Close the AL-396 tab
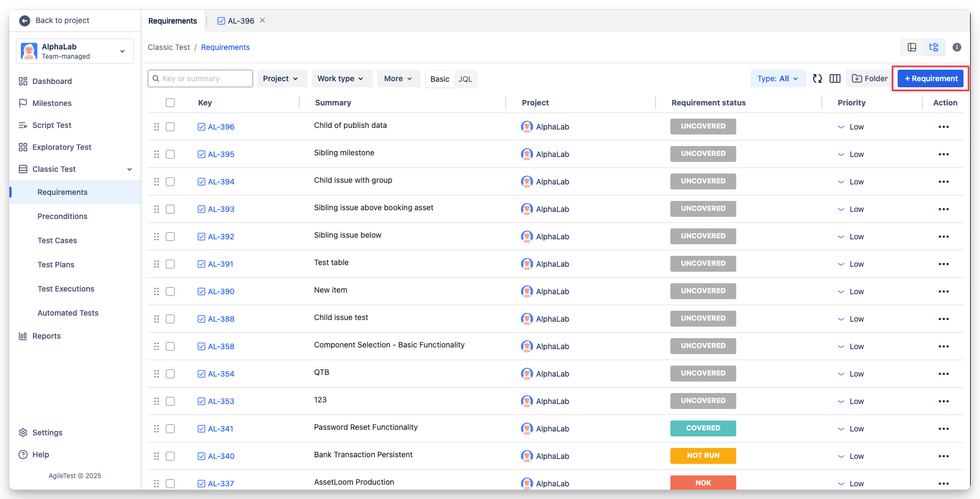 (262, 20)
